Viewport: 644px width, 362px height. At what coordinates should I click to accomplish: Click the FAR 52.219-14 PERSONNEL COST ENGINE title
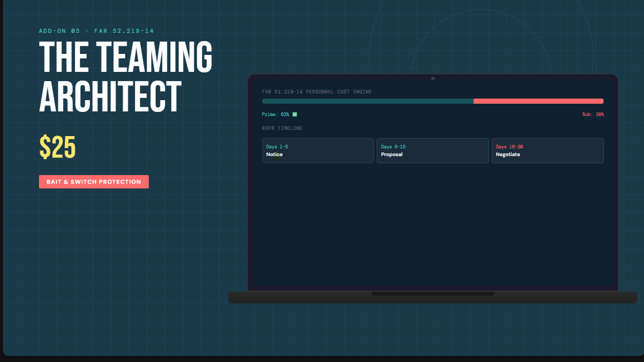pyautogui.click(x=317, y=91)
